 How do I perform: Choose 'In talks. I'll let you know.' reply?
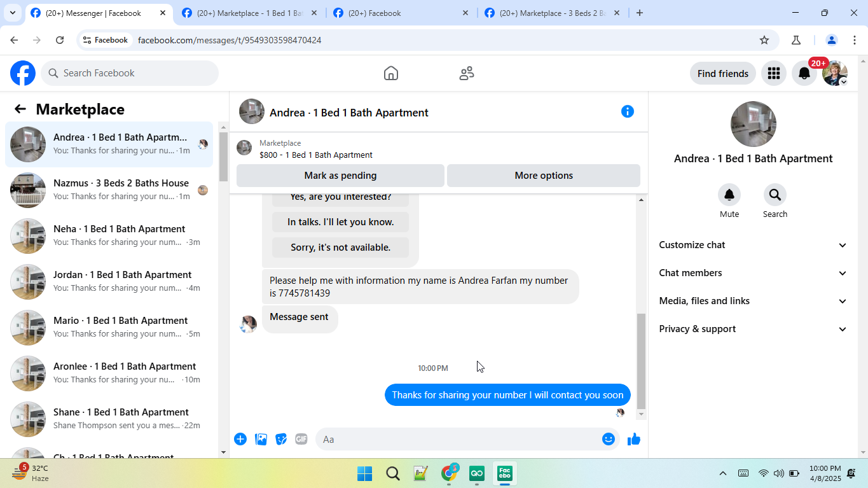click(340, 222)
